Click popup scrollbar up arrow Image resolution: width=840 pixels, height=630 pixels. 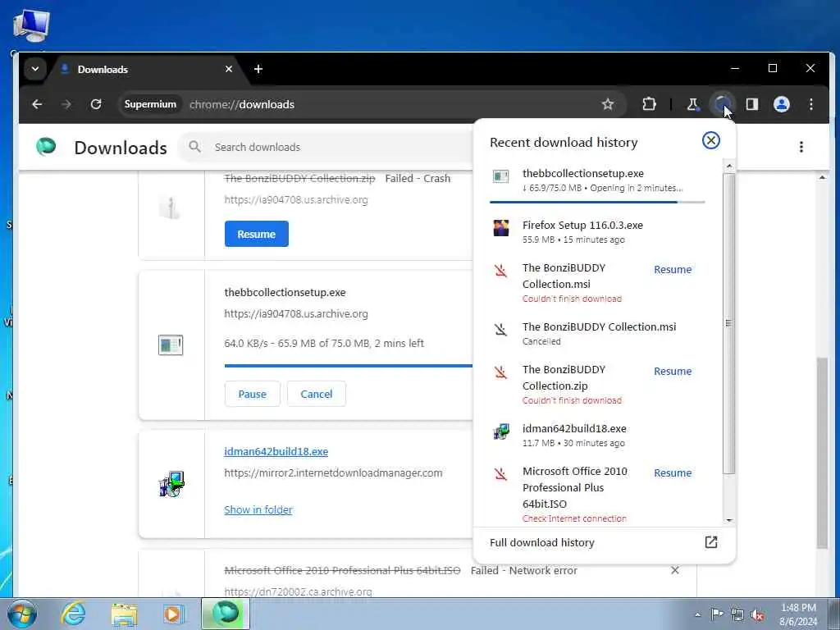coord(728,166)
